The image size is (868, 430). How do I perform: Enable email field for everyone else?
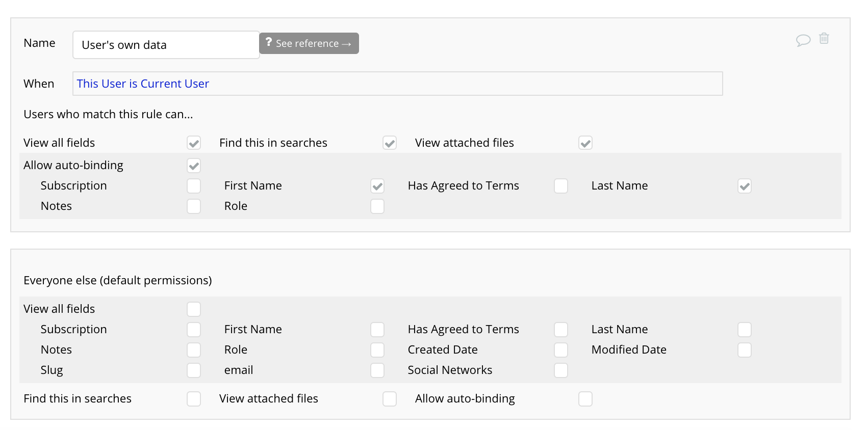click(377, 370)
